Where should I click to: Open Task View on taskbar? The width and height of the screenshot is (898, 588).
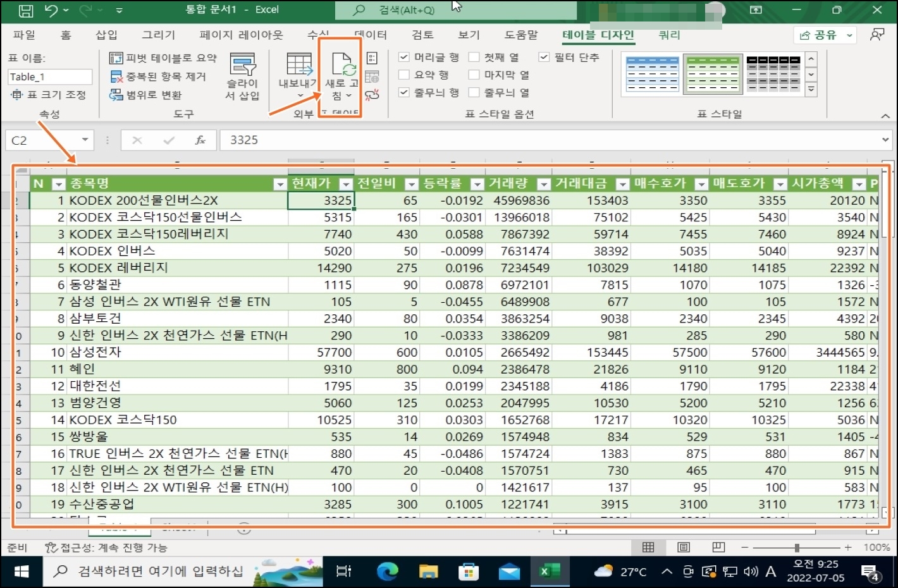[x=343, y=572]
